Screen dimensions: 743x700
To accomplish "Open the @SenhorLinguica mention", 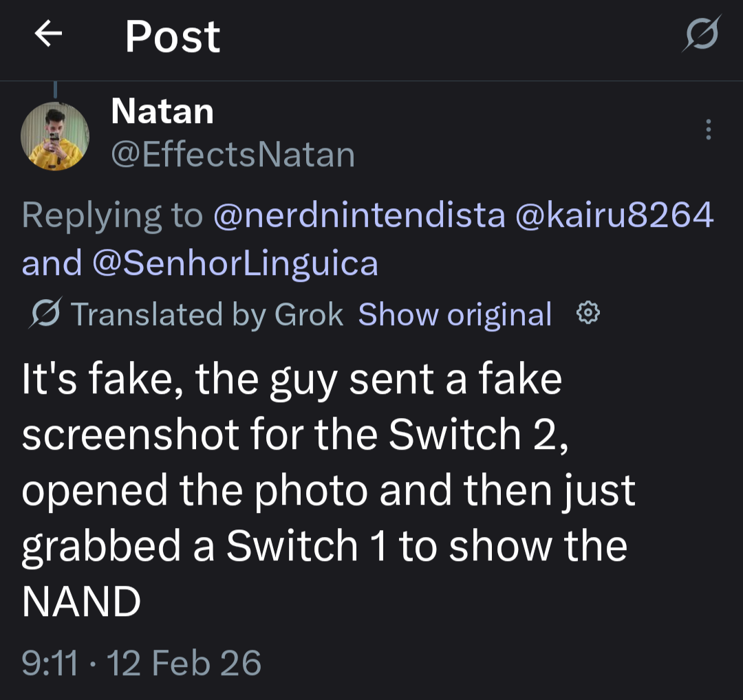I will (x=235, y=263).
